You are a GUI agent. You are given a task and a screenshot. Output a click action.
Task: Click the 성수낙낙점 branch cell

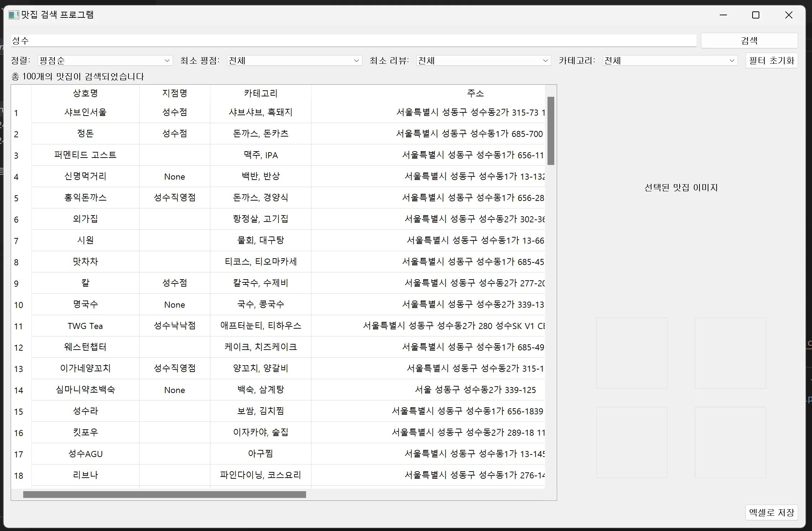(x=175, y=326)
